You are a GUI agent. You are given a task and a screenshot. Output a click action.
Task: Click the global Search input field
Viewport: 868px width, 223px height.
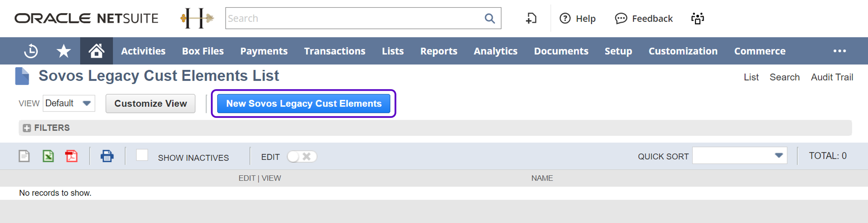(354, 19)
